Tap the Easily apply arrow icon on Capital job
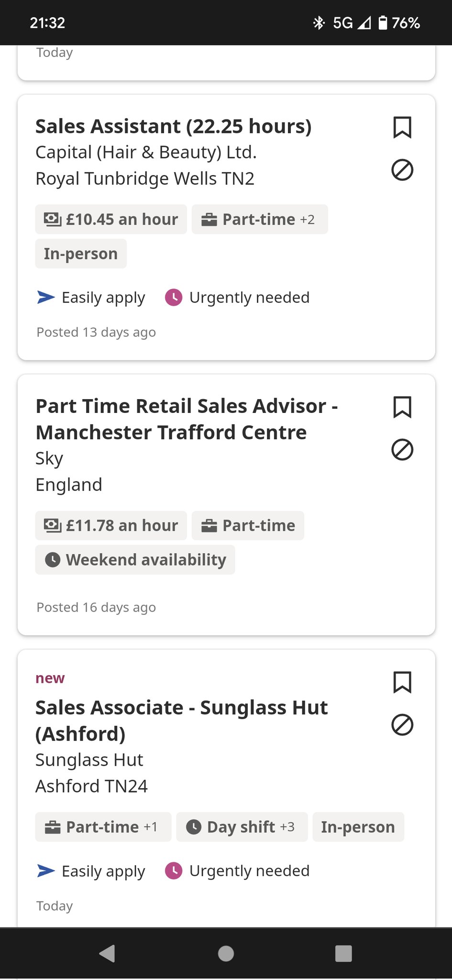This screenshot has width=452, height=980. coord(46,297)
